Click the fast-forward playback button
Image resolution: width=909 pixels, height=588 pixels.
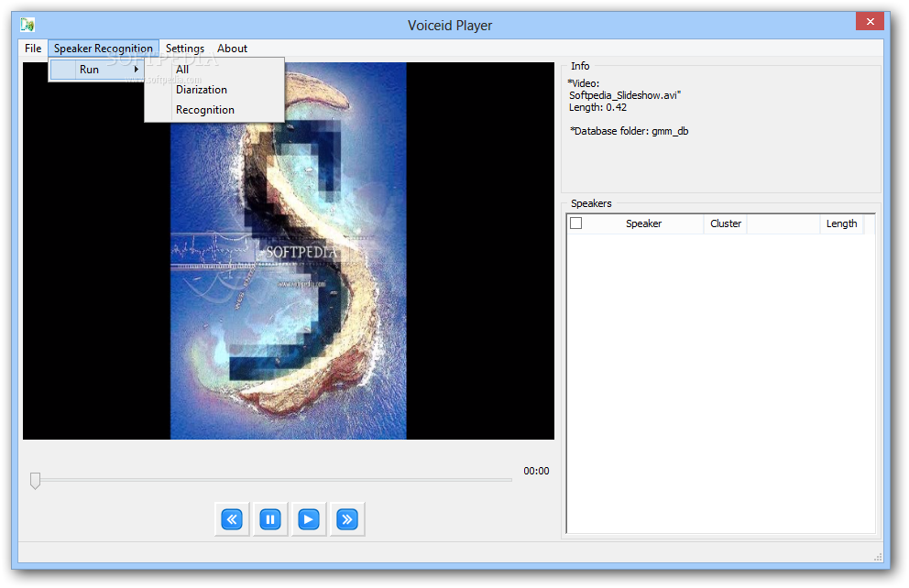pos(346,519)
